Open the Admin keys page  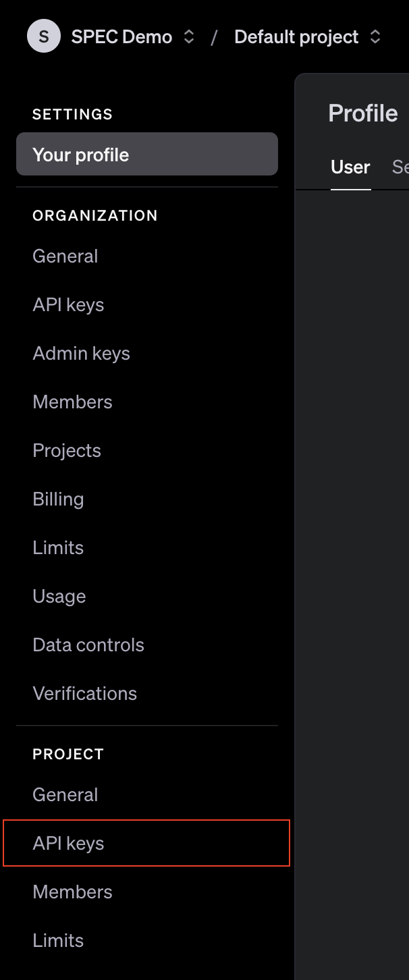tap(81, 353)
